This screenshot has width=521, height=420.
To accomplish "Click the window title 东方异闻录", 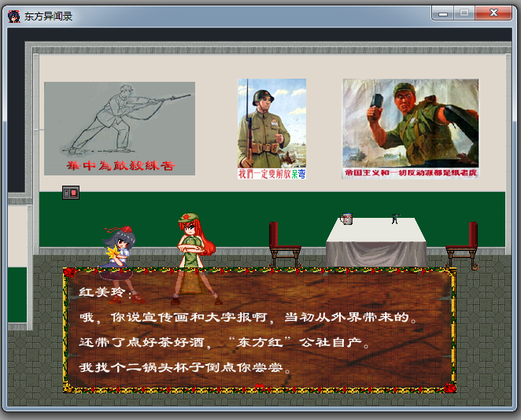I will tap(49, 16).
